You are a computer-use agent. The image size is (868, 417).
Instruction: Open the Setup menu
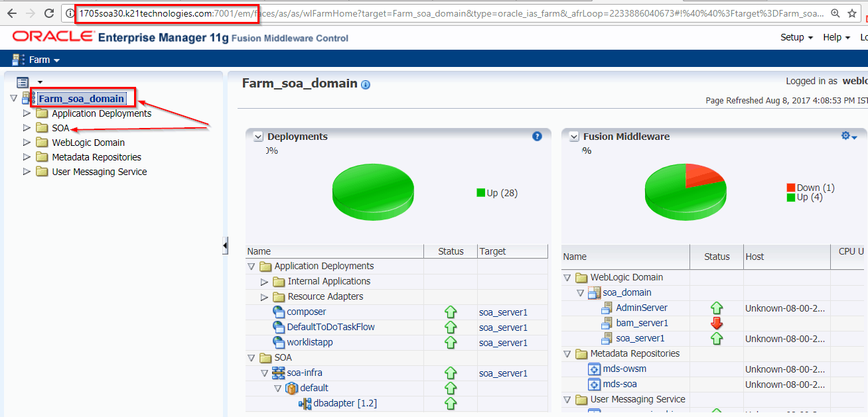(796, 37)
